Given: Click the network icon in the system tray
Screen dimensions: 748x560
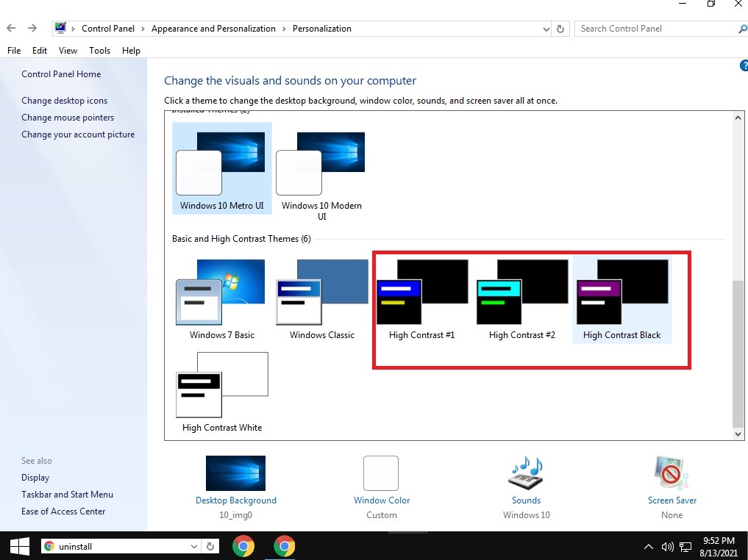Looking at the screenshot, I should tap(684, 547).
